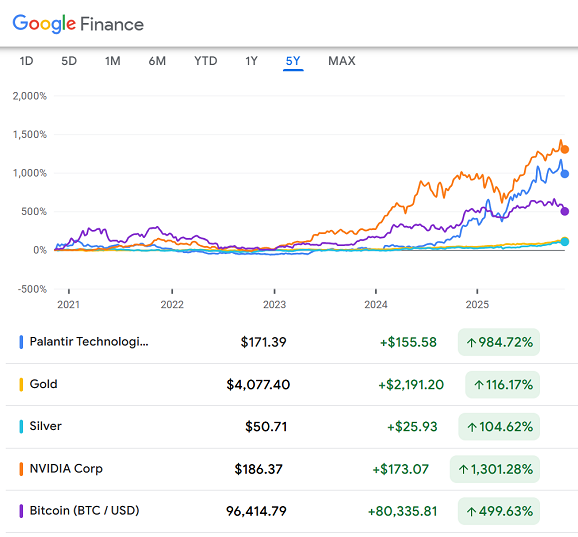Click the +$25.93 change value
Viewport: 578px width, 537px height.
(412, 427)
